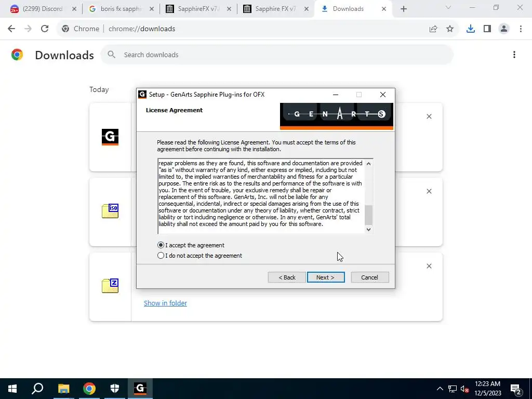Click Chrome forward navigation arrow

[x=28, y=29]
